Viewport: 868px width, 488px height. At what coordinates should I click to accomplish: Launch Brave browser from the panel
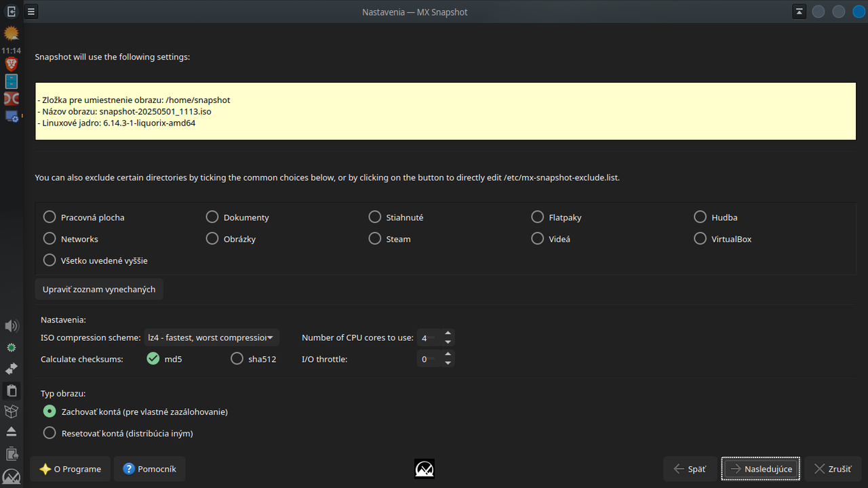[x=11, y=64]
